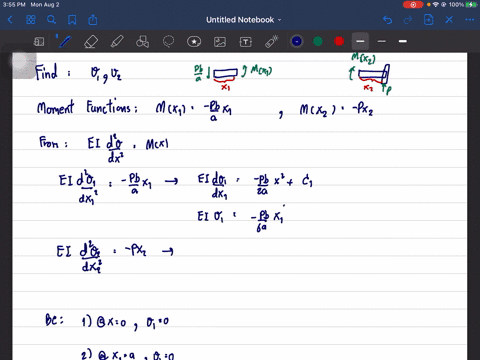The image size is (480, 360).
Task: Select the Image insert tool
Action: pos(220,42)
